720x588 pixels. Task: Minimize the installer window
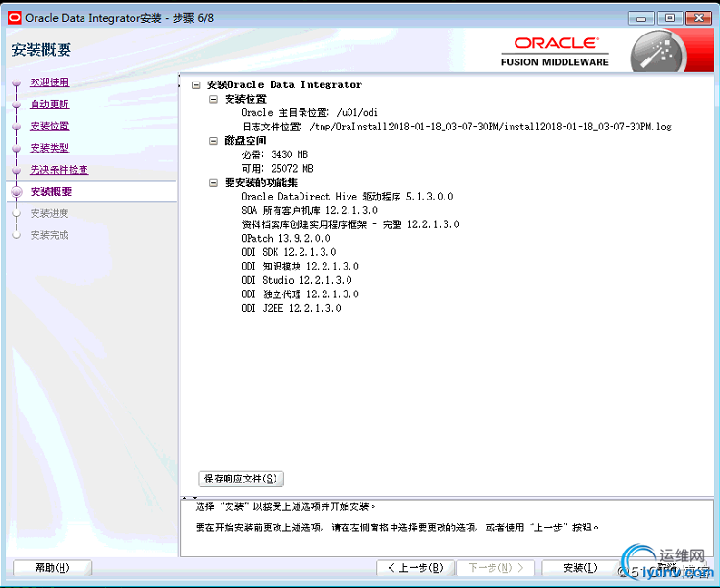[x=641, y=18]
